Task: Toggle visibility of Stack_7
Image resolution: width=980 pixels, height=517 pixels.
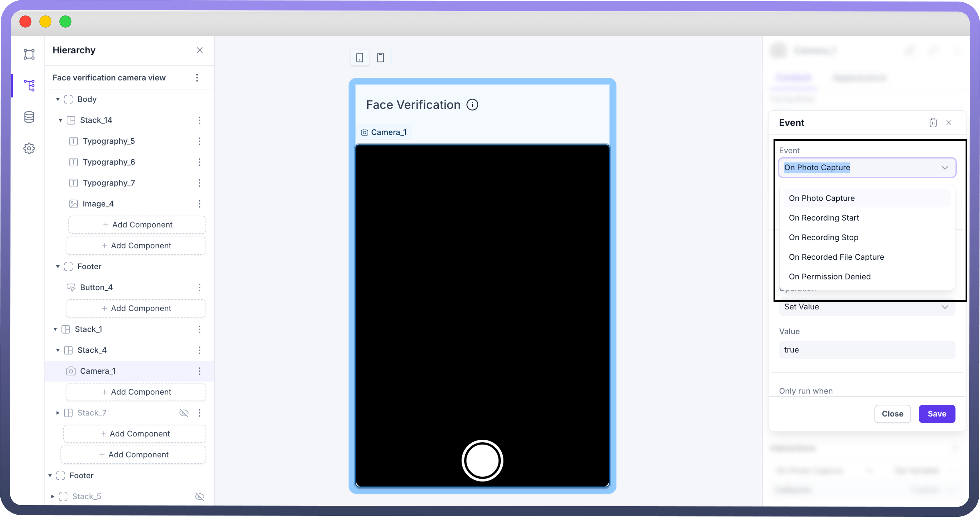Action: [184, 413]
